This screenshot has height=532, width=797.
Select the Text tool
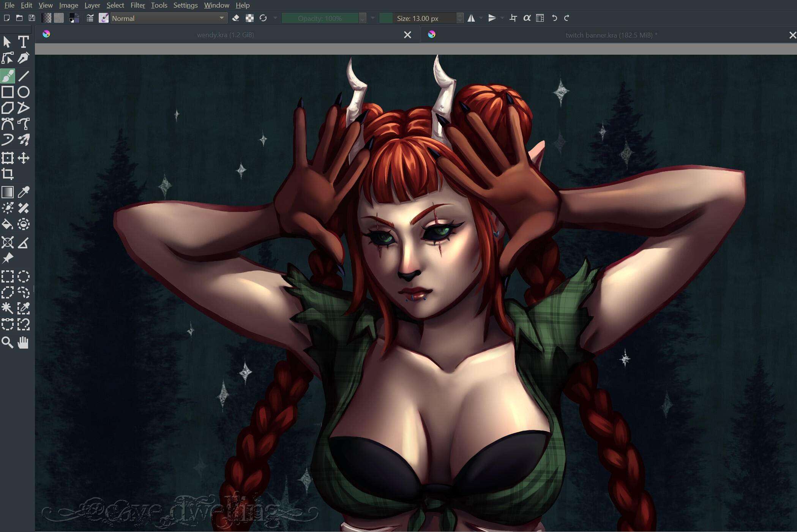pos(24,42)
